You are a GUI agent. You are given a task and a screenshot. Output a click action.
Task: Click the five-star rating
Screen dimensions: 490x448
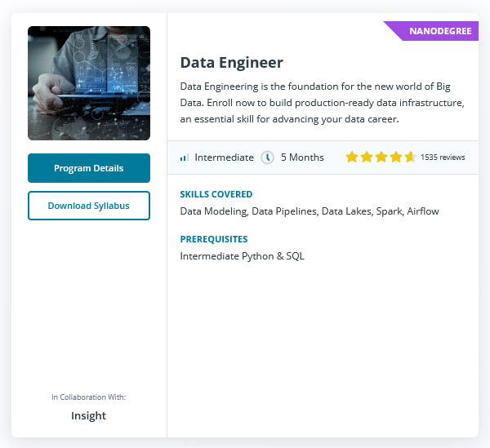click(381, 157)
